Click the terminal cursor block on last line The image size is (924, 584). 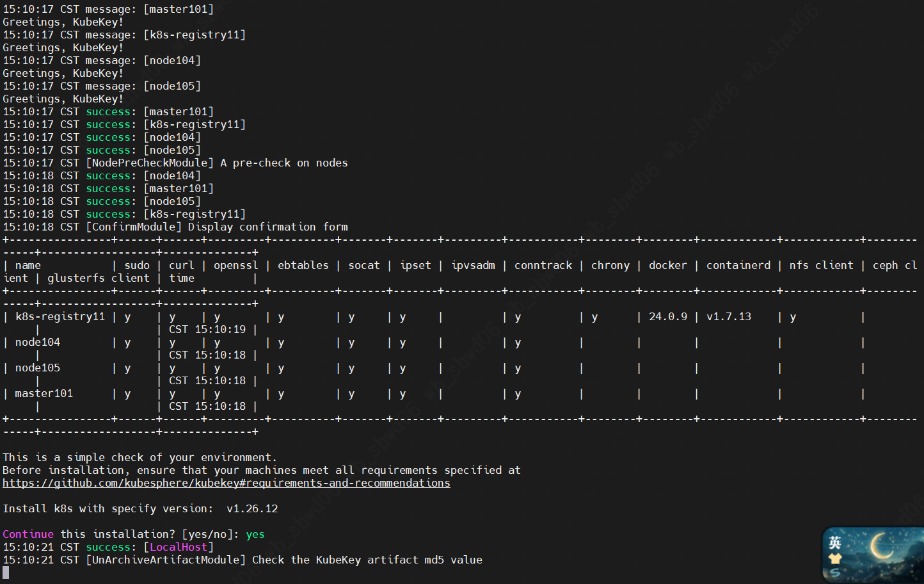[x=6, y=572]
